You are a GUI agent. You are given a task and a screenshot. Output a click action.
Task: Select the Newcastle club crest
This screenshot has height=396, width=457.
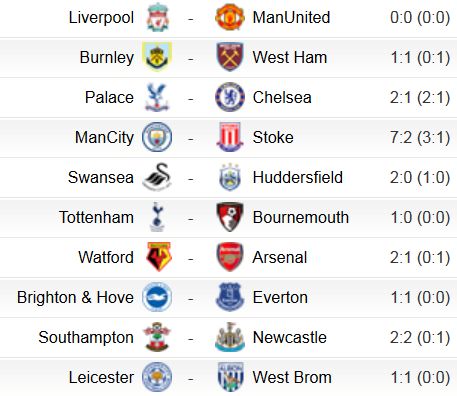coord(230,337)
